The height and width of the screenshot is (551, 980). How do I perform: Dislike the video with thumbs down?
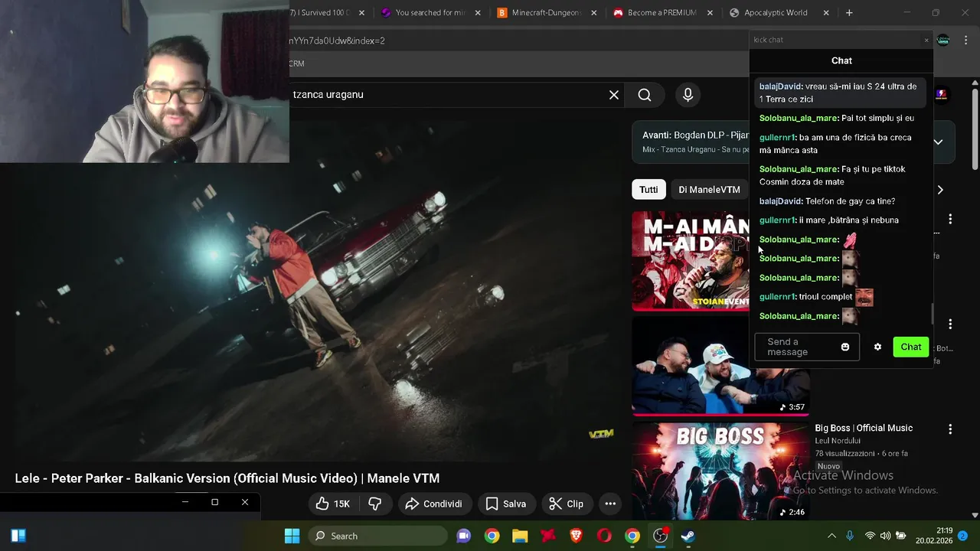pos(375,504)
